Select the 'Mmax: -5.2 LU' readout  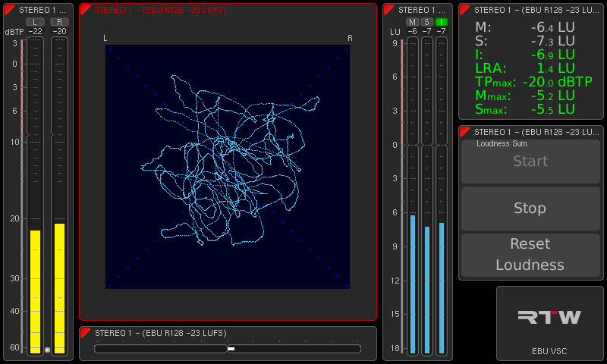point(525,96)
